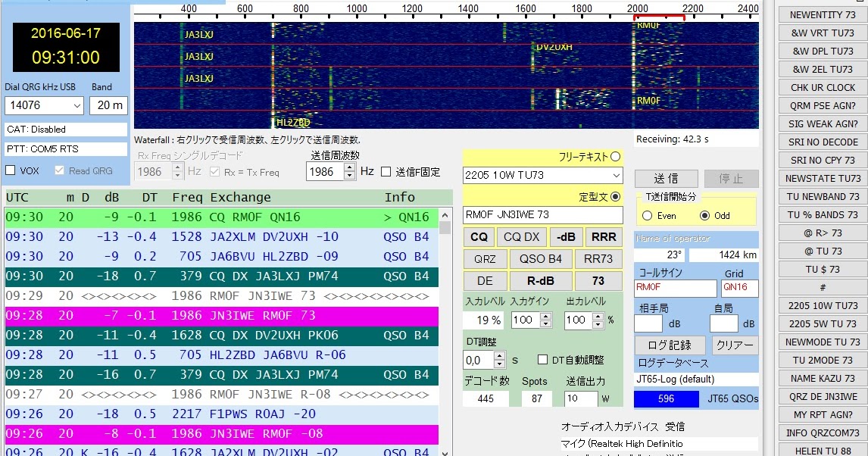Click the NEWENTITY 73 macro button

(x=822, y=14)
